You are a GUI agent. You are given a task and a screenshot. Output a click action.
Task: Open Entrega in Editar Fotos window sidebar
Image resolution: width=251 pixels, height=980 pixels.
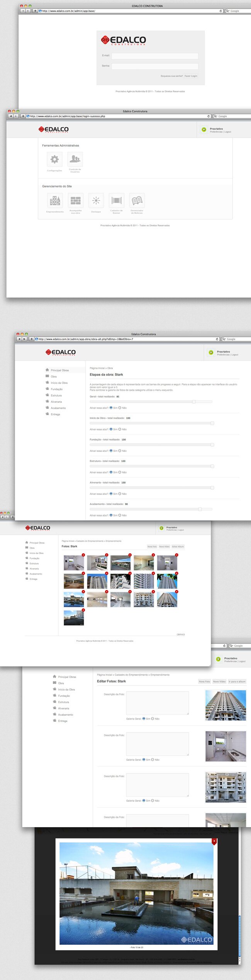[x=63, y=721]
